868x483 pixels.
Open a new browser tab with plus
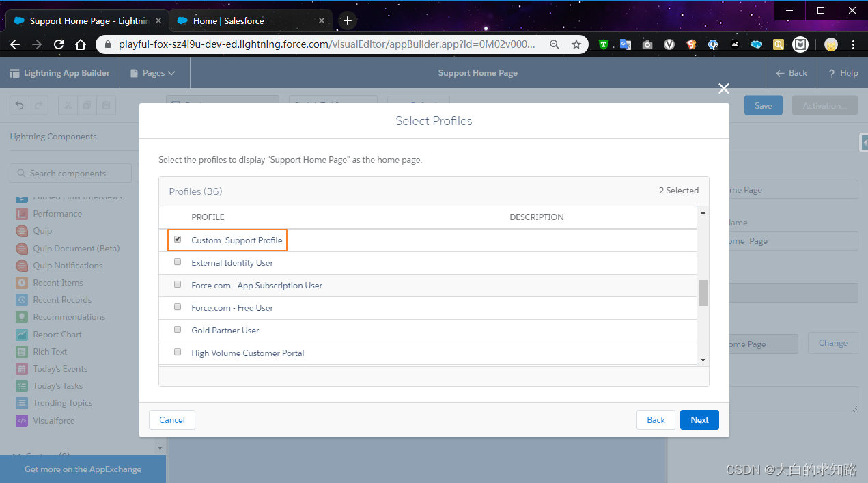pyautogui.click(x=348, y=20)
